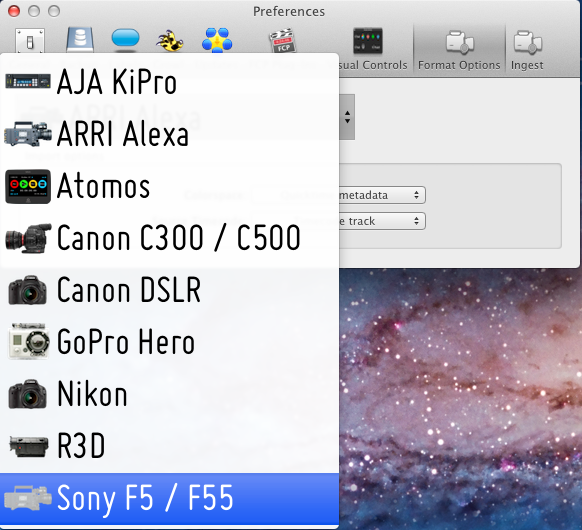Choose ARRI Alexa in the popup menu
This screenshot has height=530, width=582.
click(x=169, y=134)
